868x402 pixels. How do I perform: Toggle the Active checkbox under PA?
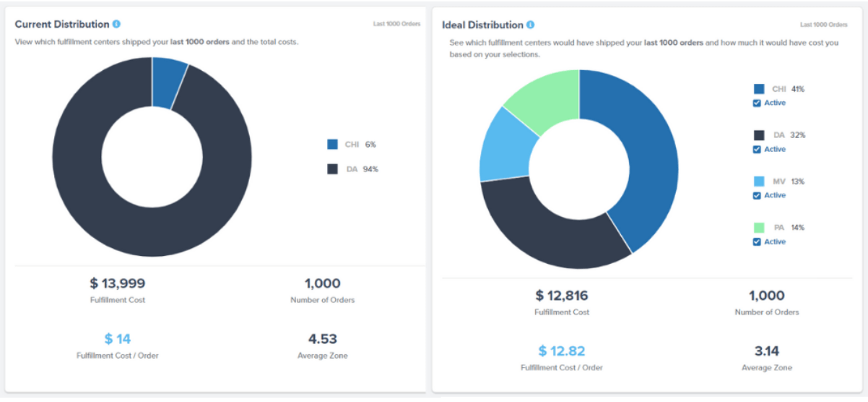757,242
